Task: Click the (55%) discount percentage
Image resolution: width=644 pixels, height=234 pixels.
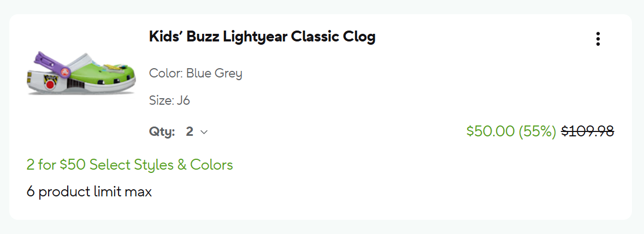Action: [537, 131]
